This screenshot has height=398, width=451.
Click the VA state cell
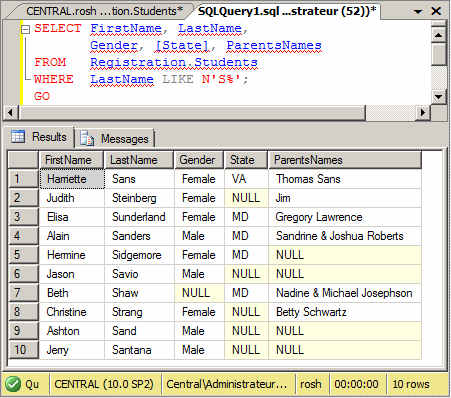coord(246,179)
